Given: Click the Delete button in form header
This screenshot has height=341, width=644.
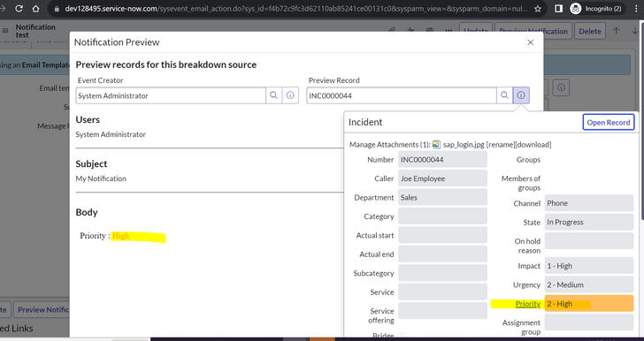Looking at the screenshot, I should click(590, 31).
